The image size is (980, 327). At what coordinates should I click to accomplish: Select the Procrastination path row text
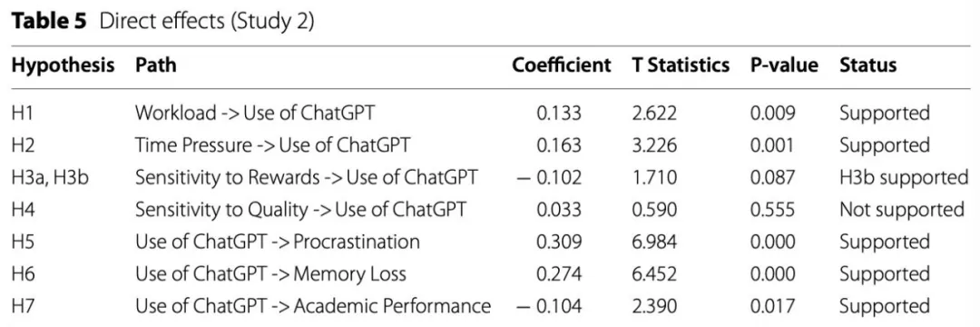[278, 243]
